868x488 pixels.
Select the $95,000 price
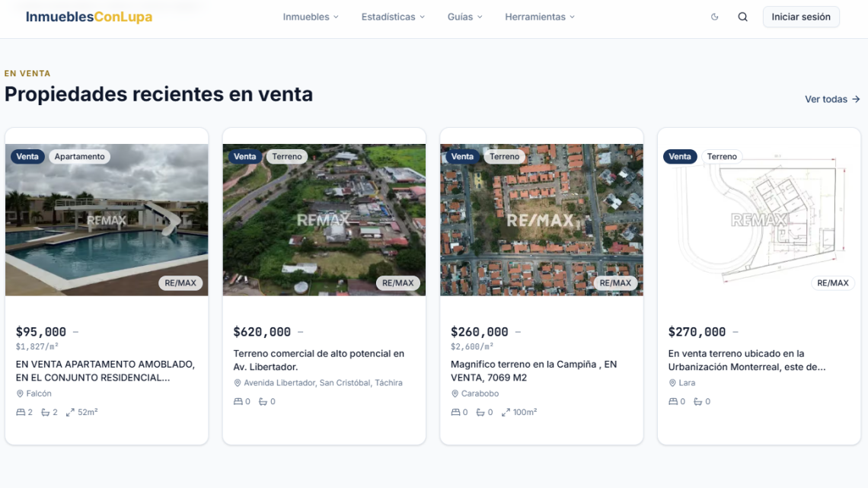coord(41,332)
